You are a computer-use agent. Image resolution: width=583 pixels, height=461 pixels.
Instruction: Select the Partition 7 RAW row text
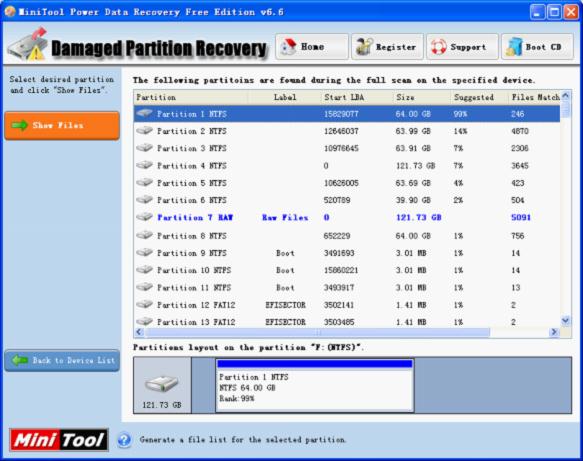coord(195,217)
